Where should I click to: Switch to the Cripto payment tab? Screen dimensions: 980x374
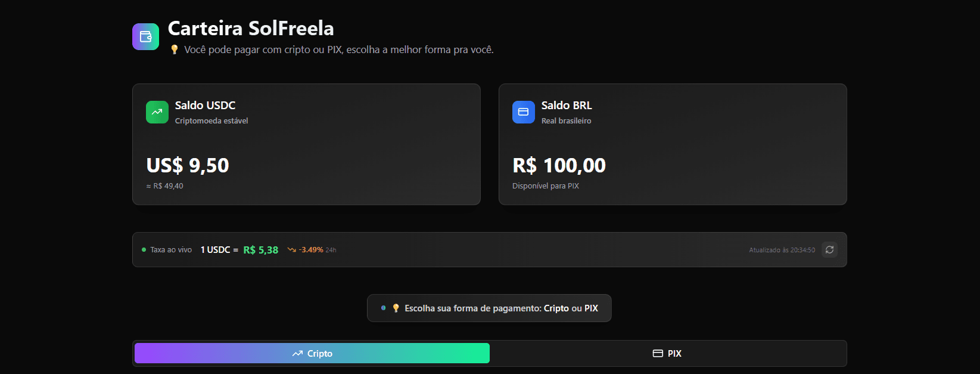point(312,353)
